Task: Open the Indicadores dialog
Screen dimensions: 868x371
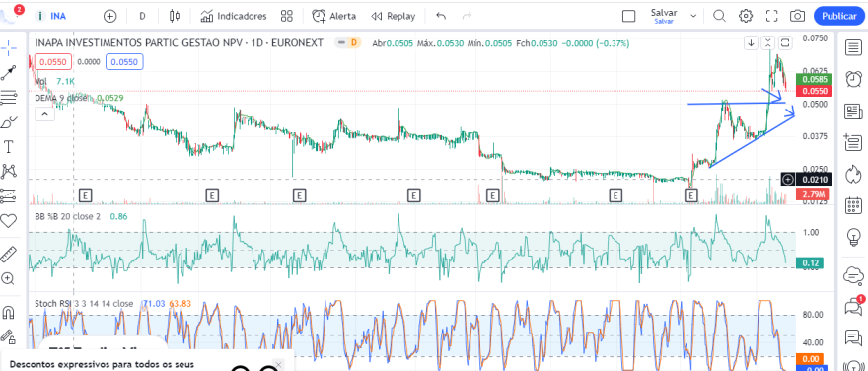Action: tap(234, 16)
